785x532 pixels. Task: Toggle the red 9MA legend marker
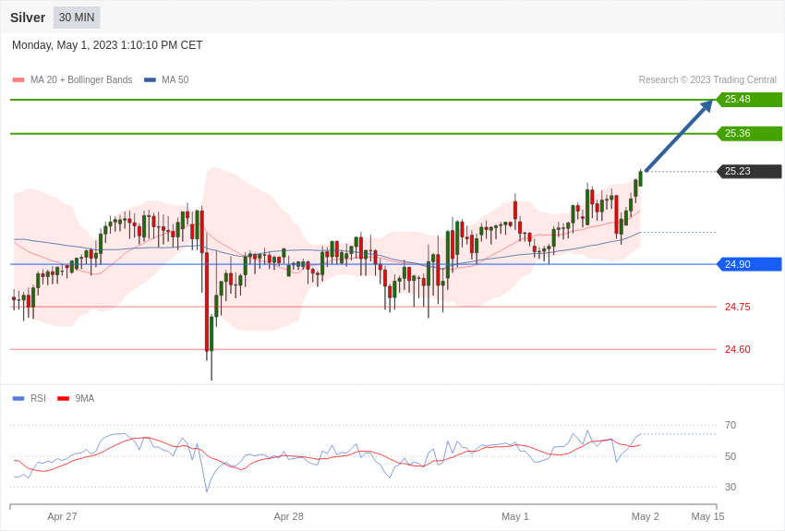tap(63, 399)
